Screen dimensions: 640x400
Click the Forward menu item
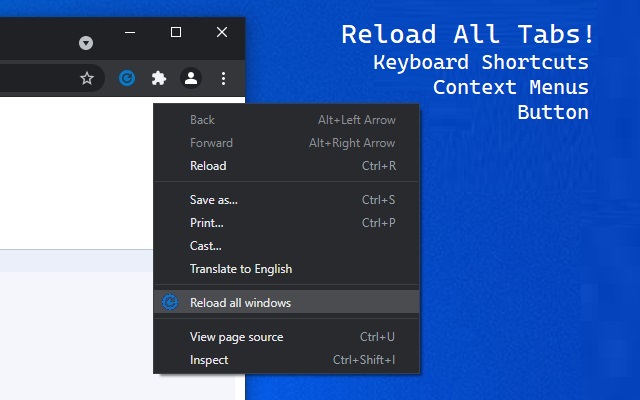coord(211,143)
